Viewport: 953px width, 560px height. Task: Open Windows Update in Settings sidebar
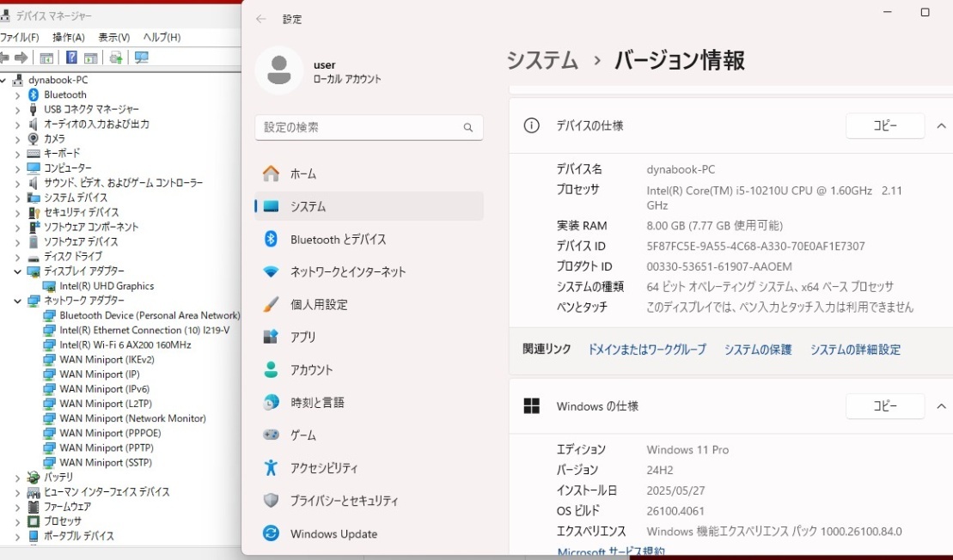click(369, 533)
